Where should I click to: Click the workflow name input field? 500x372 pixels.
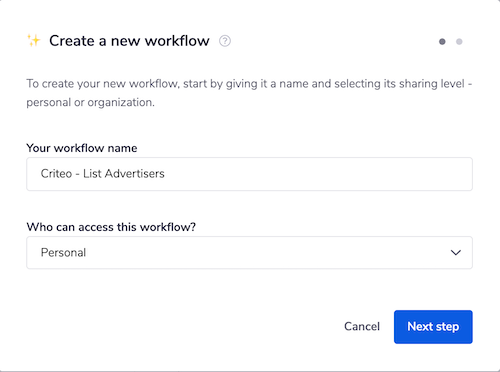[249, 174]
